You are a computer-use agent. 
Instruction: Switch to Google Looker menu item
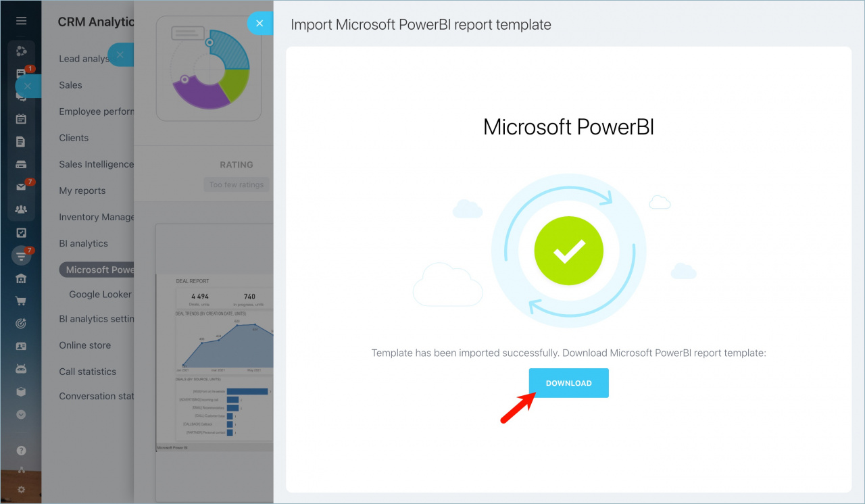pos(101,295)
